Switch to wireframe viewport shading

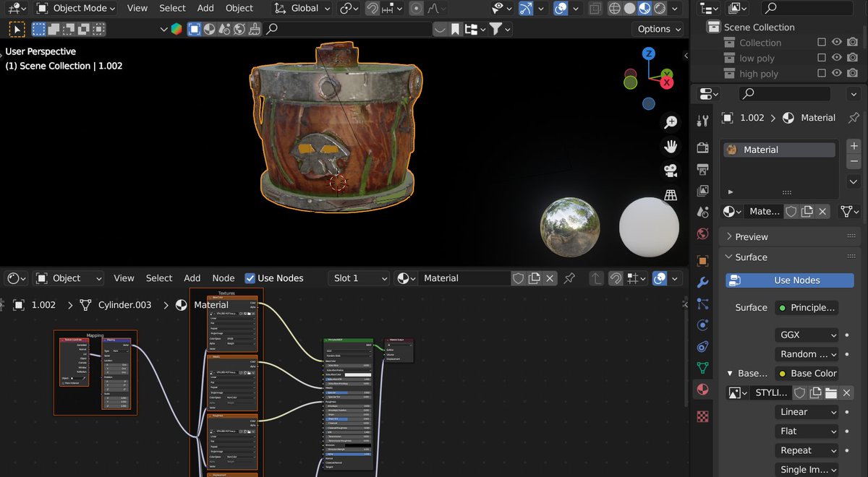614,9
